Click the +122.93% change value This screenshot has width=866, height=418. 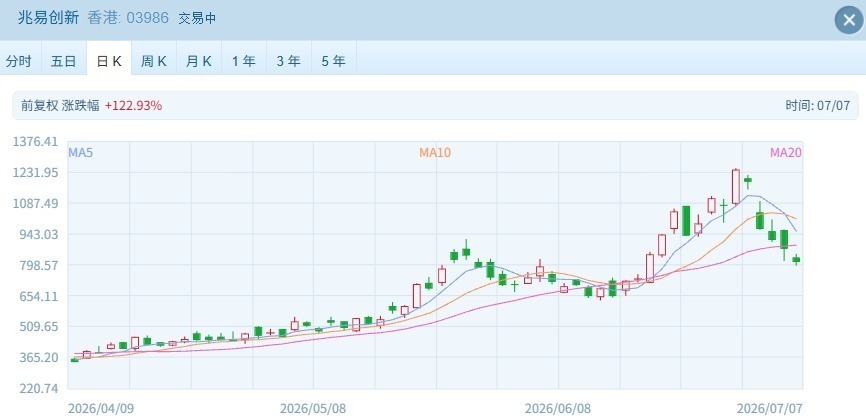tap(134, 105)
